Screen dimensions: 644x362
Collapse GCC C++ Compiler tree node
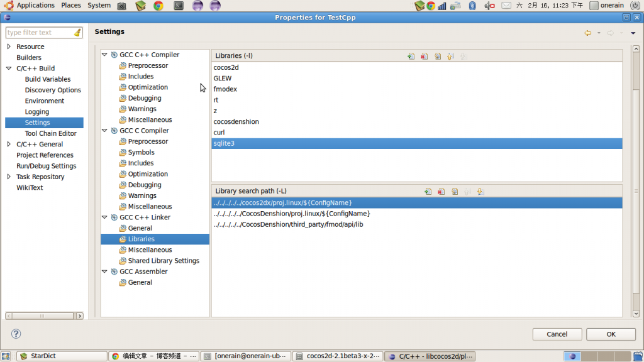(104, 55)
